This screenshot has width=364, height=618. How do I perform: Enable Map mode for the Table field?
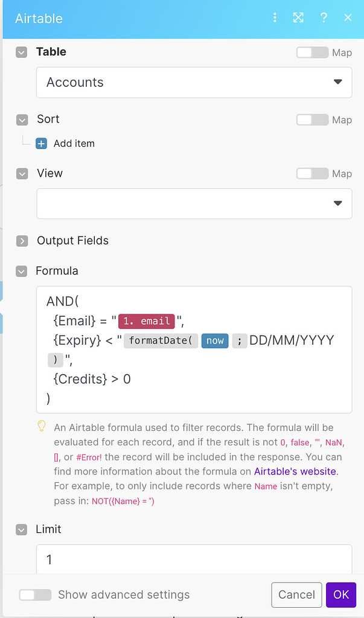pyautogui.click(x=312, y=53)
